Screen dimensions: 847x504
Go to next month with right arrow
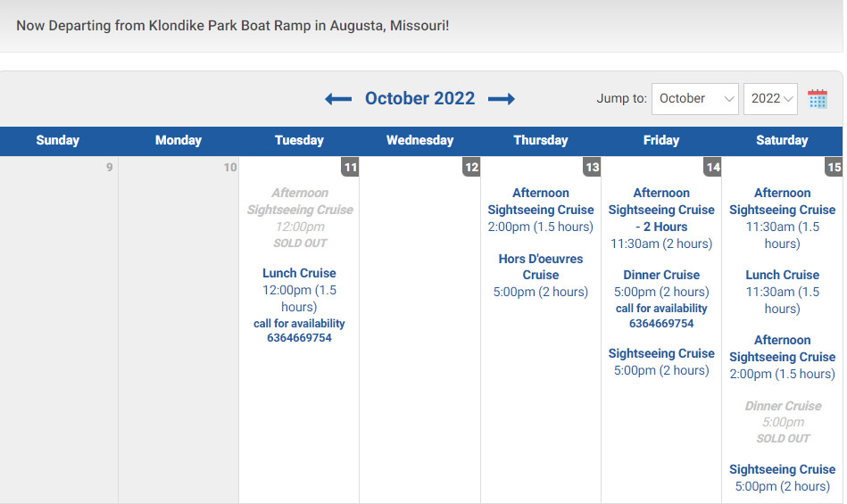[x=502, y=99]
